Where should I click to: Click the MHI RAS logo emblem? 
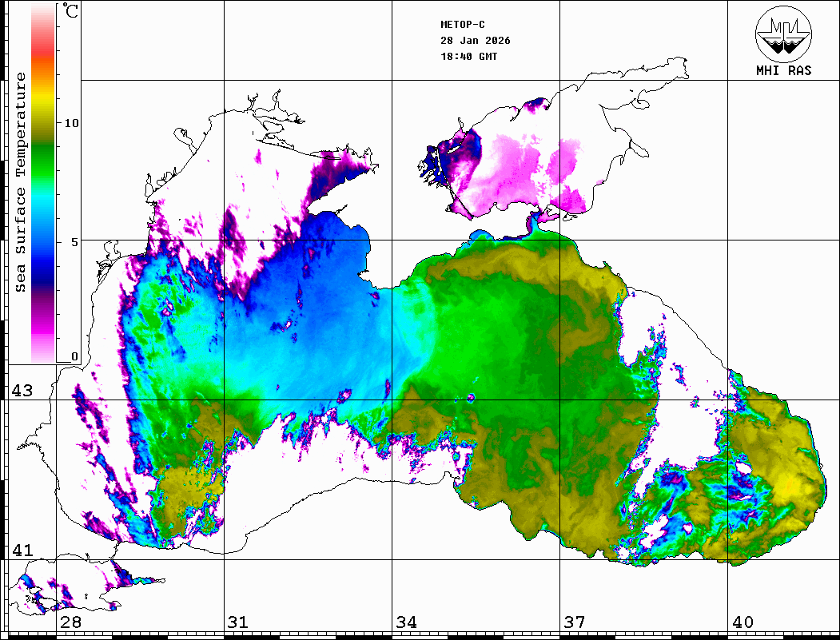(783, 33)
